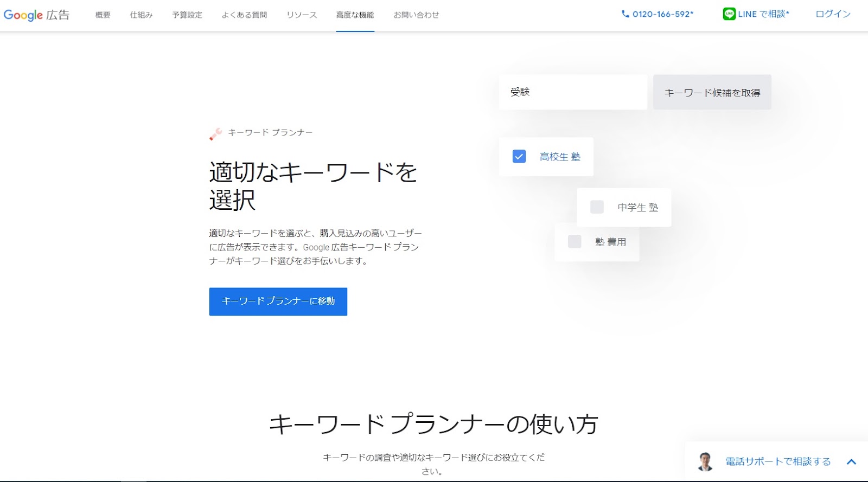The width and height of the screenshot is (868, 482).
Task: Click the キーワード候補を取得 button
Action: [x=712, y=92]
